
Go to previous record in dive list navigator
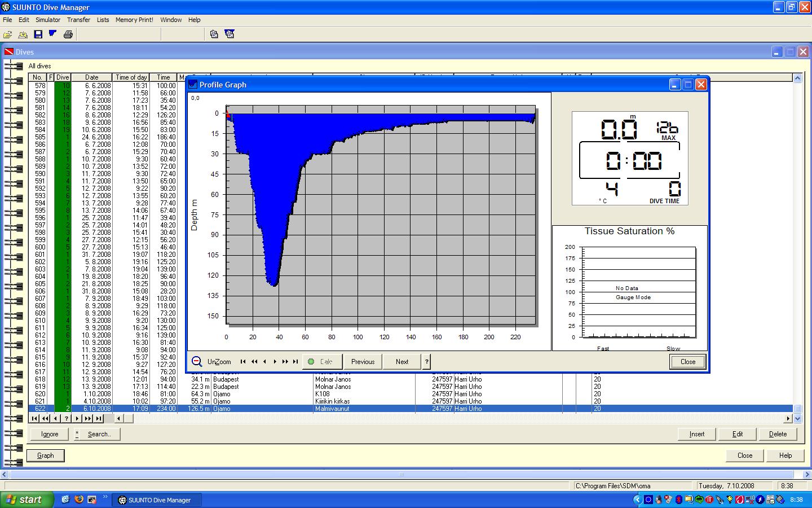56,418
